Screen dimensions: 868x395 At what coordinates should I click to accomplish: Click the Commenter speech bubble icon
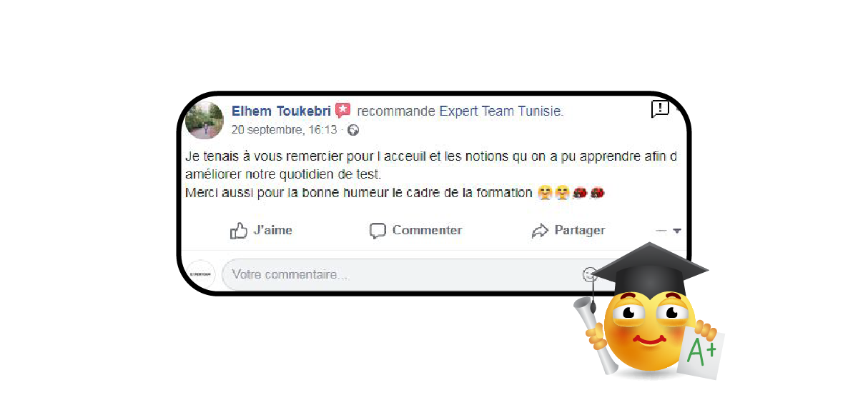click(x=378, y=231)
